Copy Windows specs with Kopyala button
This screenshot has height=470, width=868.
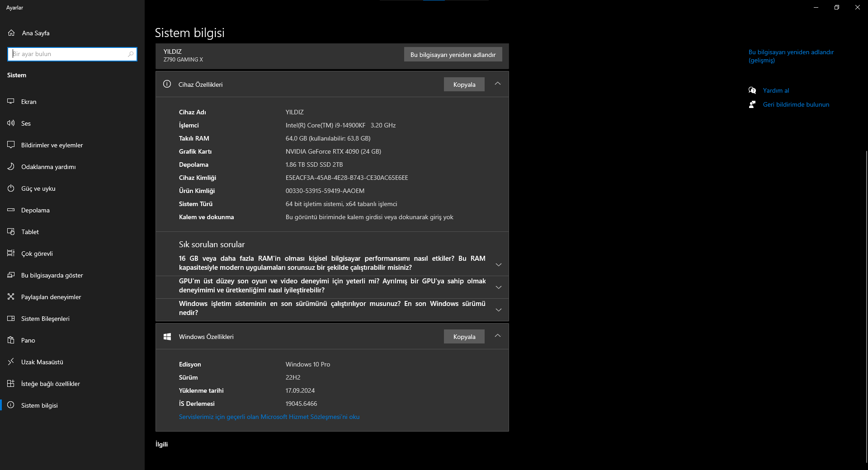[464, 337]
